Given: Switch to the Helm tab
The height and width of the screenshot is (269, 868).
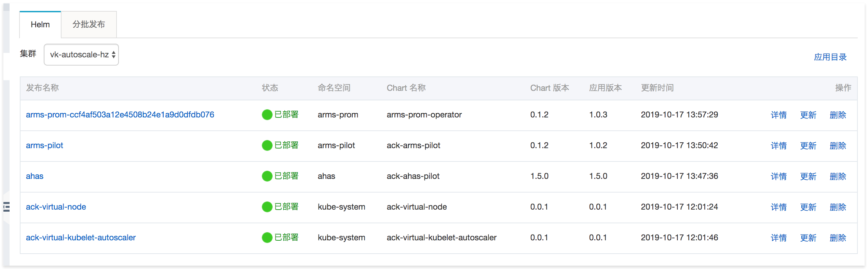Looking at the screenshot, I should point(40,25).
